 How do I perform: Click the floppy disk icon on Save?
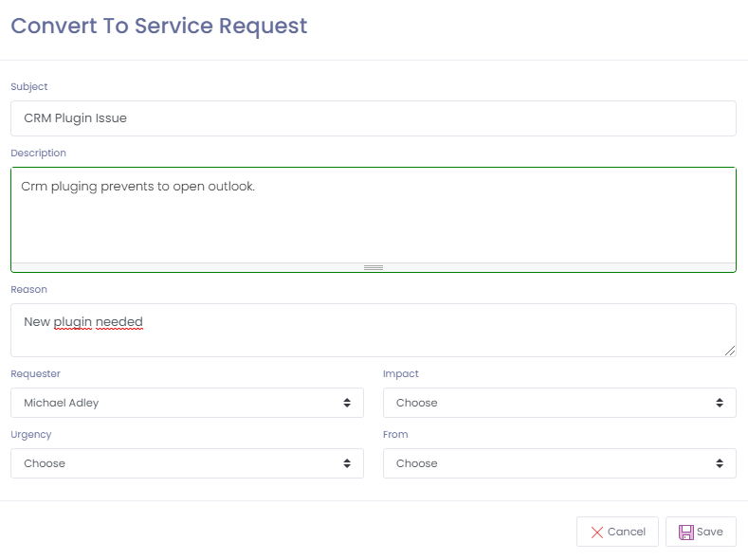(x=685, y=533)
